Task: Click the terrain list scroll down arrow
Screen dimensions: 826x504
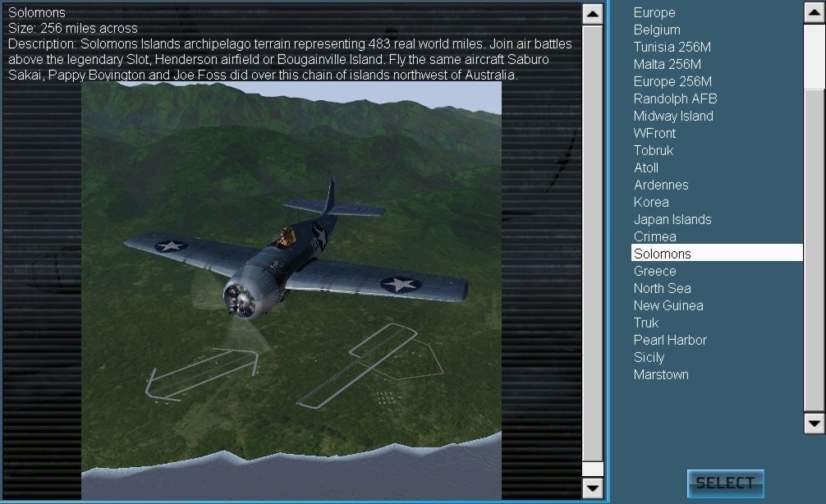Action: tap(815, 424)
